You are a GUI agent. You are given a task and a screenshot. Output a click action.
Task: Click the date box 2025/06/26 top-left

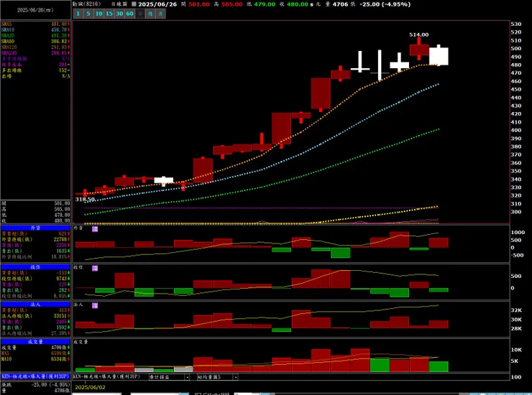(x=35, y=10)
